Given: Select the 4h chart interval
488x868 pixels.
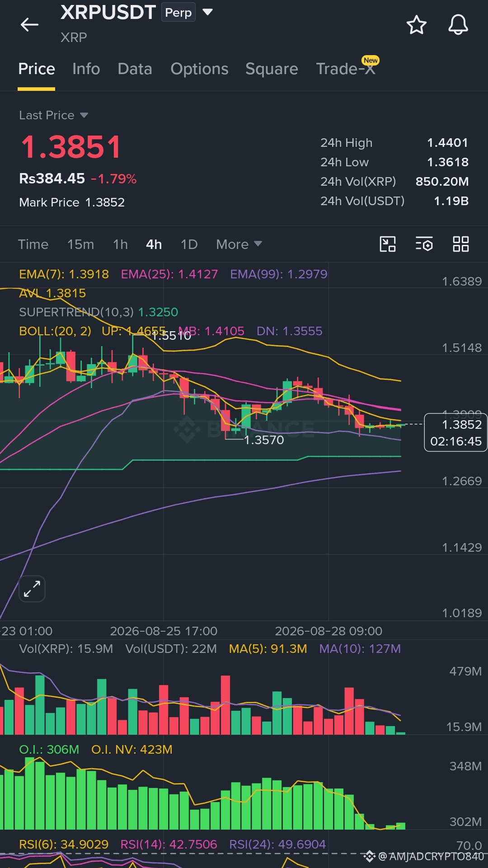Looking at the screenshot, I should [154, 244].
